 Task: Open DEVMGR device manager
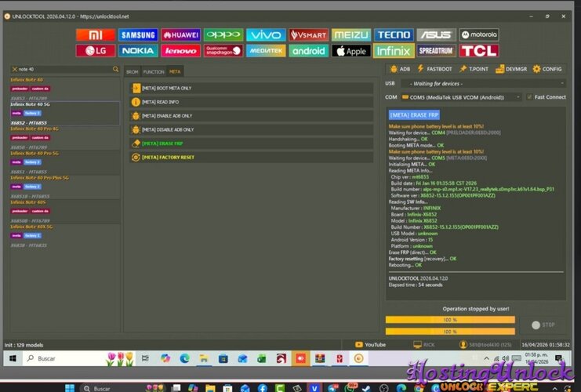pos(511,69)
